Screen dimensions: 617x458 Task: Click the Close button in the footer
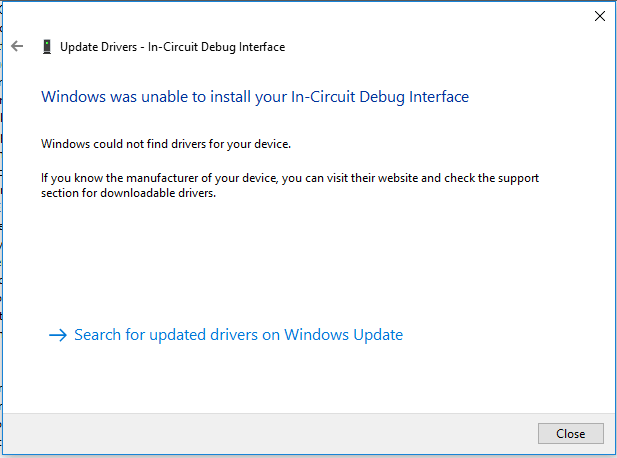coord(571,434)
